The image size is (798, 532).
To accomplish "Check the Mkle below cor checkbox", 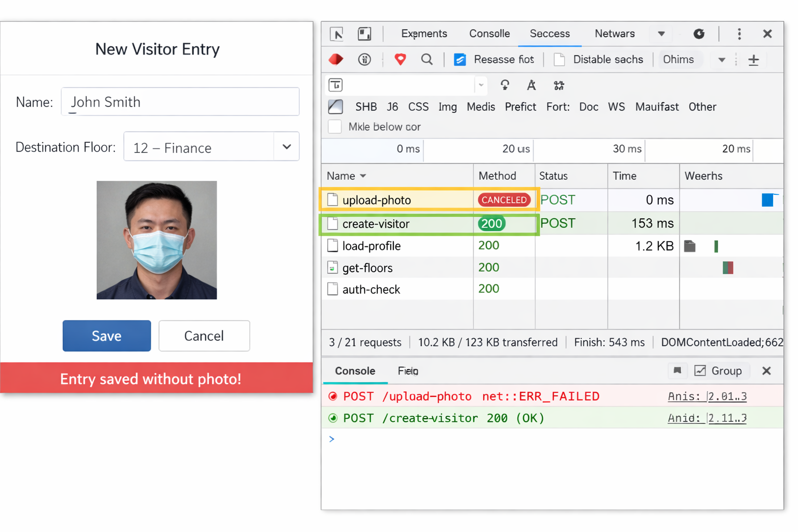I will click(335, 127).
